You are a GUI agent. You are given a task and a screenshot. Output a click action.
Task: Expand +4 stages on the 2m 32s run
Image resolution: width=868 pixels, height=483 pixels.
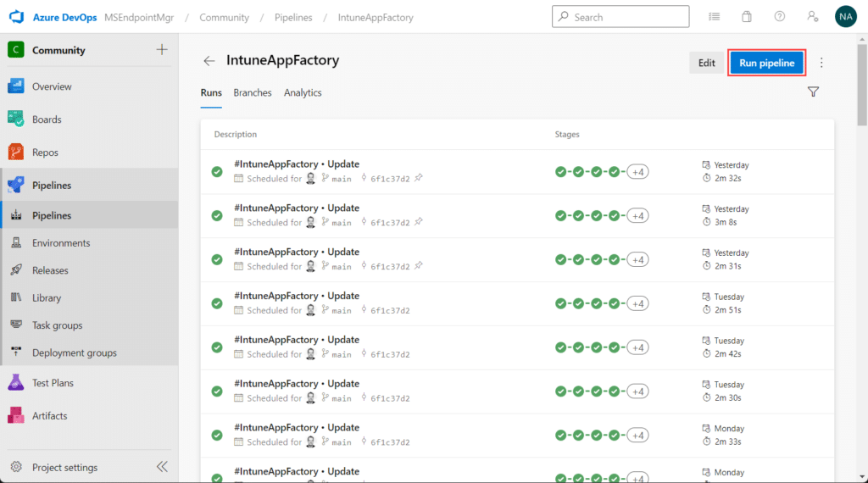tap(637, 171)
